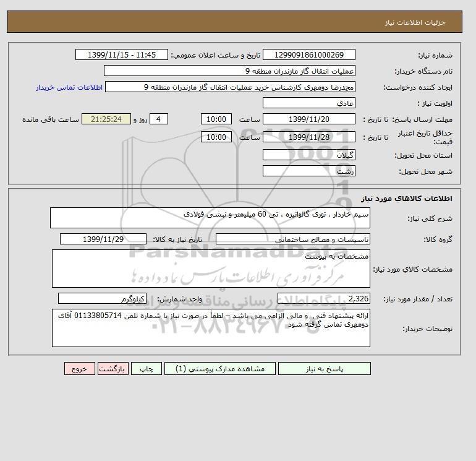Click the label اولویت نیاز

point(435,103)
